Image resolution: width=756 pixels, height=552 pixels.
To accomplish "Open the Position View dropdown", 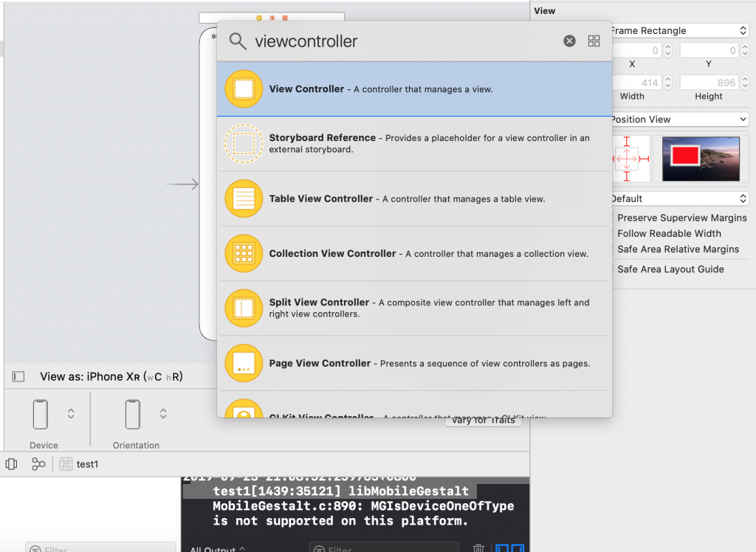I will [680, 119].
